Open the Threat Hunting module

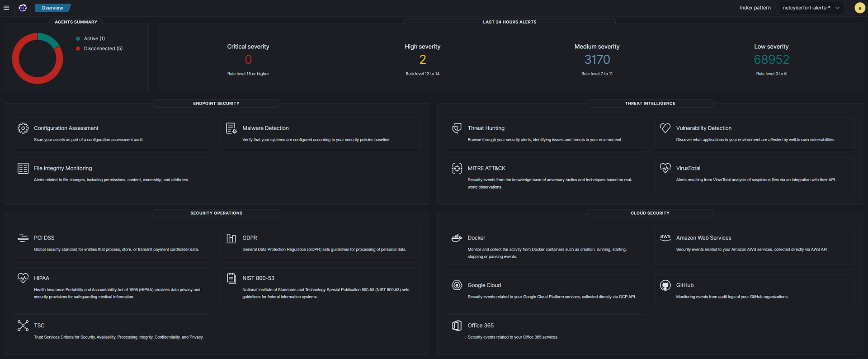click(486, 128)
